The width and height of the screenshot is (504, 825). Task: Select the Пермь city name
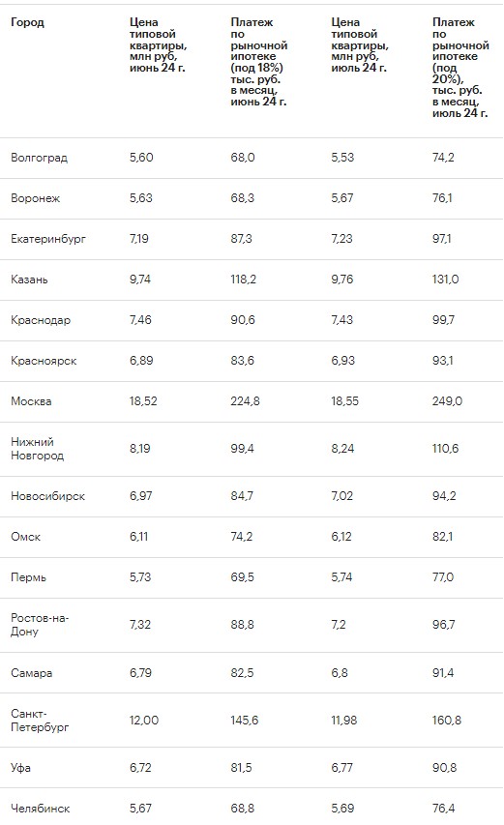28,577
